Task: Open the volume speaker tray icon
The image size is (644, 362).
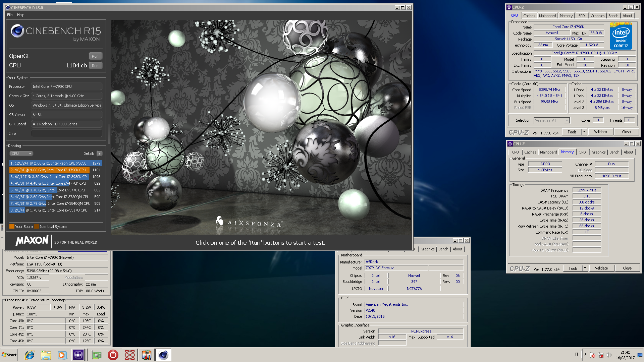Action: tap(609, 355)
